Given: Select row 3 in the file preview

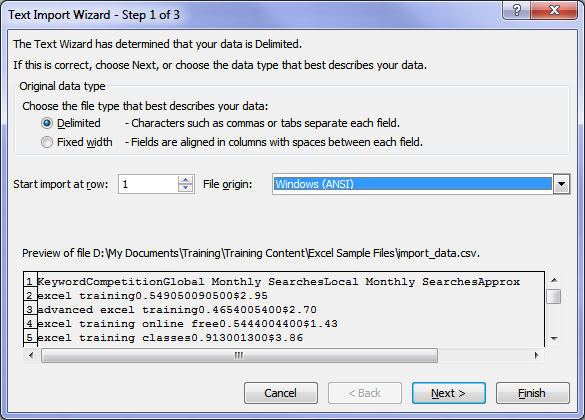Looking at the screenshot, I should (177, 310).
